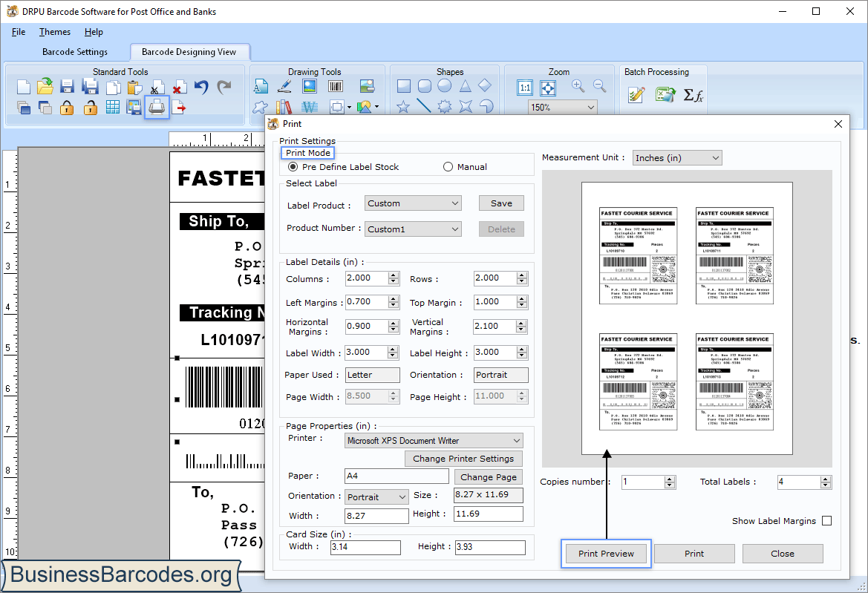Click the label print preview page thumbnail
Viewport: 868px width, 593px height.
686,318
